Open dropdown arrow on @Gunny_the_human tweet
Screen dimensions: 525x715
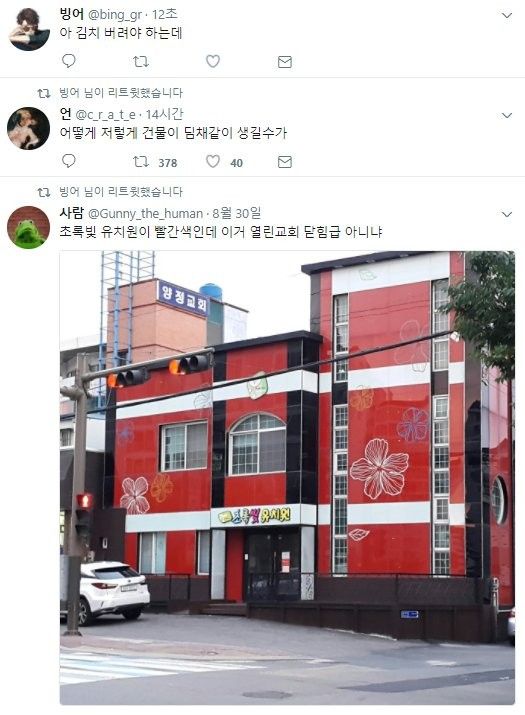(507, 214)
